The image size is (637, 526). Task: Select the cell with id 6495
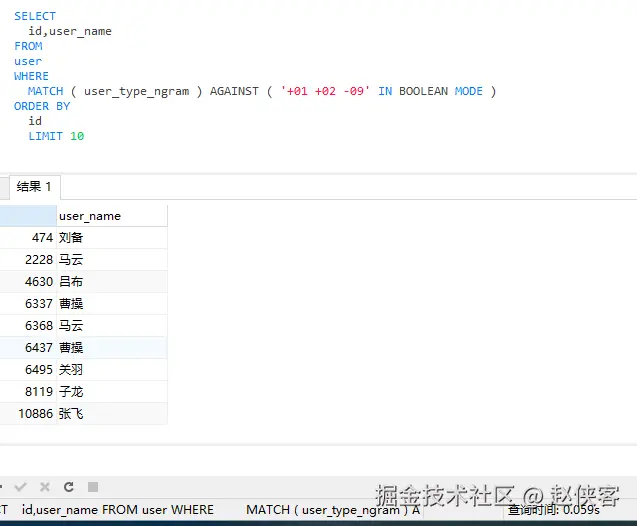(28, 370)
